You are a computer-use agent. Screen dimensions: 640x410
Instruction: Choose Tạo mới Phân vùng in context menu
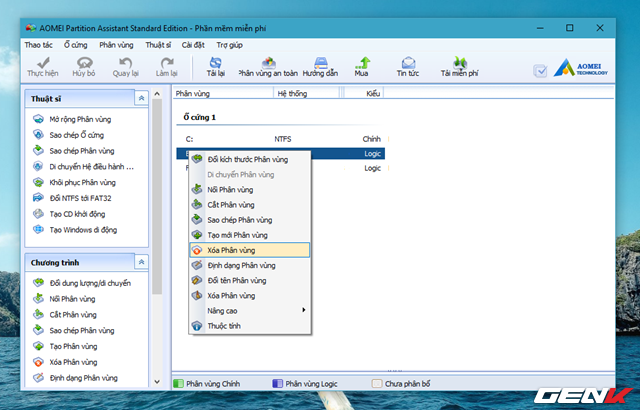click(250, 235)
